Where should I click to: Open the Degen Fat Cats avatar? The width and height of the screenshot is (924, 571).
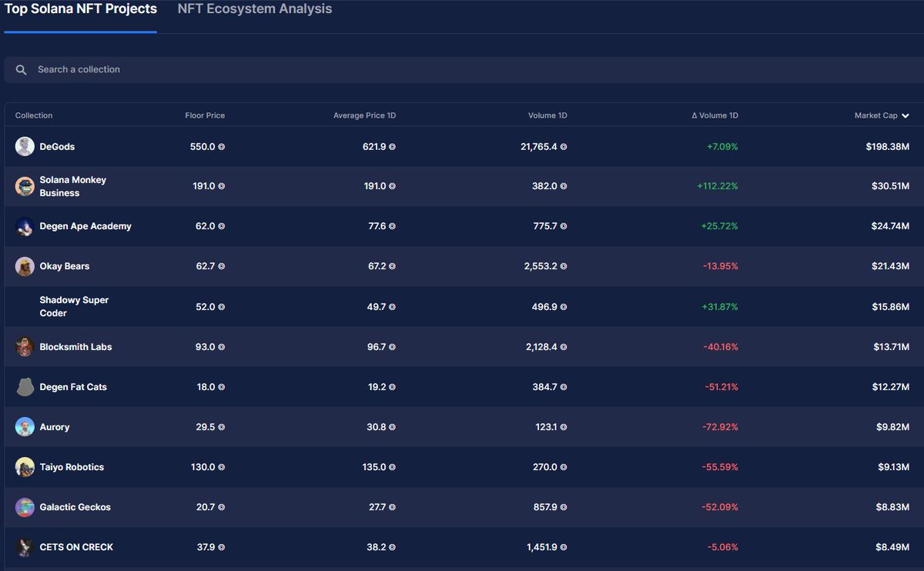(x=25, y=386)
